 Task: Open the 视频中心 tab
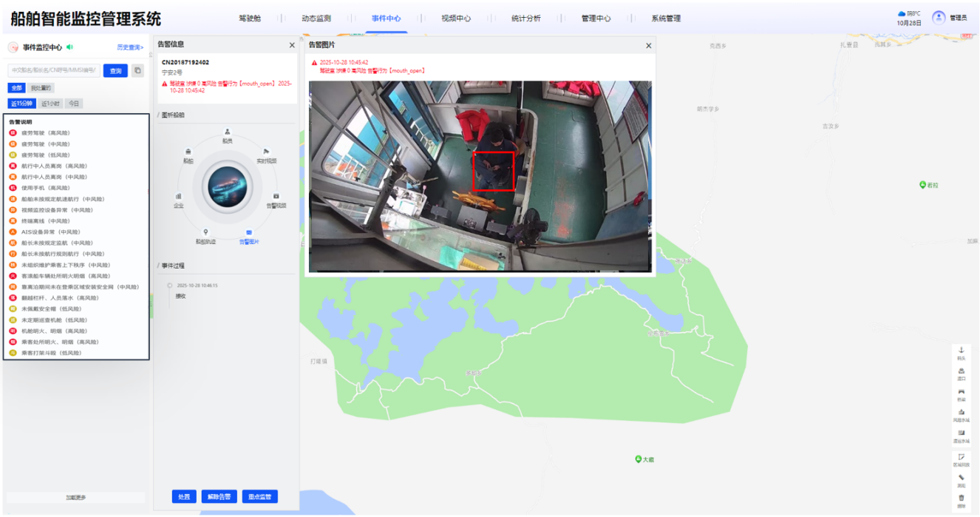(456, 18)
